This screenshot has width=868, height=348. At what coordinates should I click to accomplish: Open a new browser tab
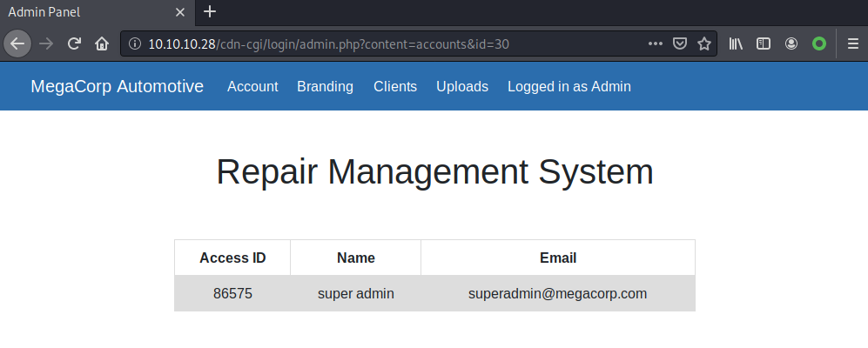click(209, 12)
